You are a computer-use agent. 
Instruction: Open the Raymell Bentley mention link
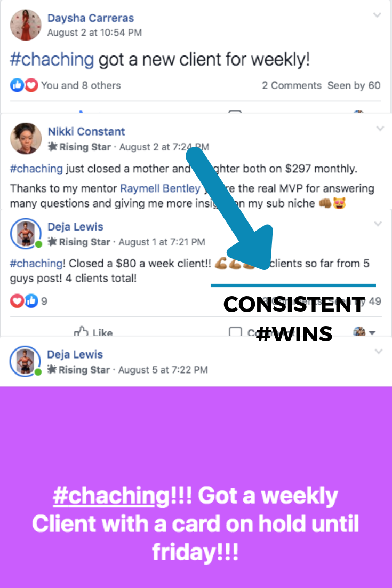[x=160, y=188]
